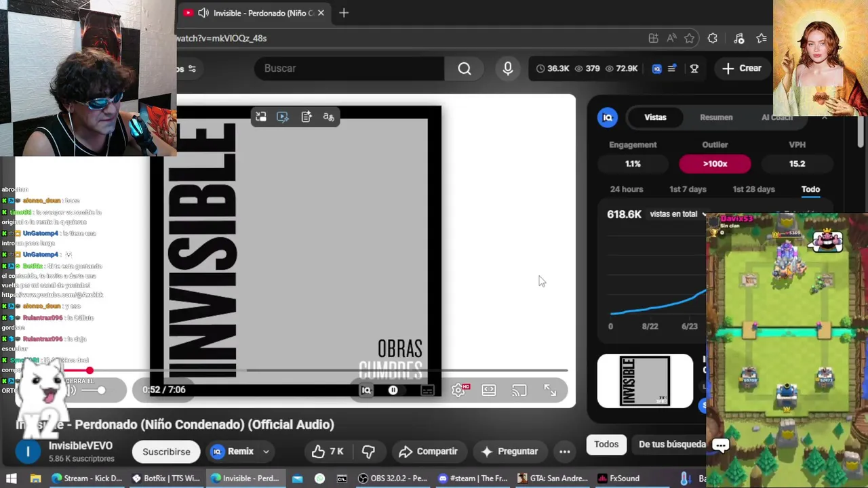Select the Todos filter chip
This screenshot has width=868, height=488.
(606, 445)
